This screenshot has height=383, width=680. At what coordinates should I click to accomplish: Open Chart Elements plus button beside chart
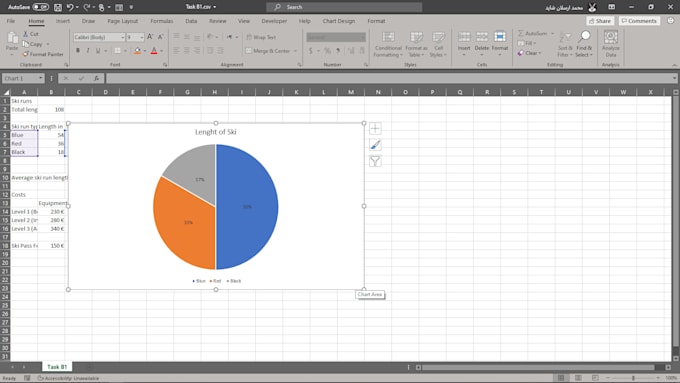point(375,128)
